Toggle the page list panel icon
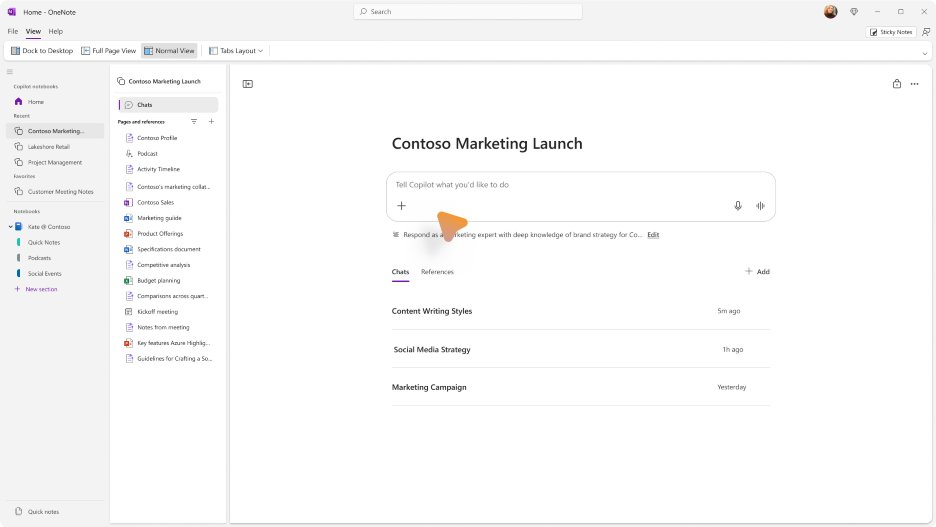Viewport: 936px width, 527px height. tap(248, 84)
